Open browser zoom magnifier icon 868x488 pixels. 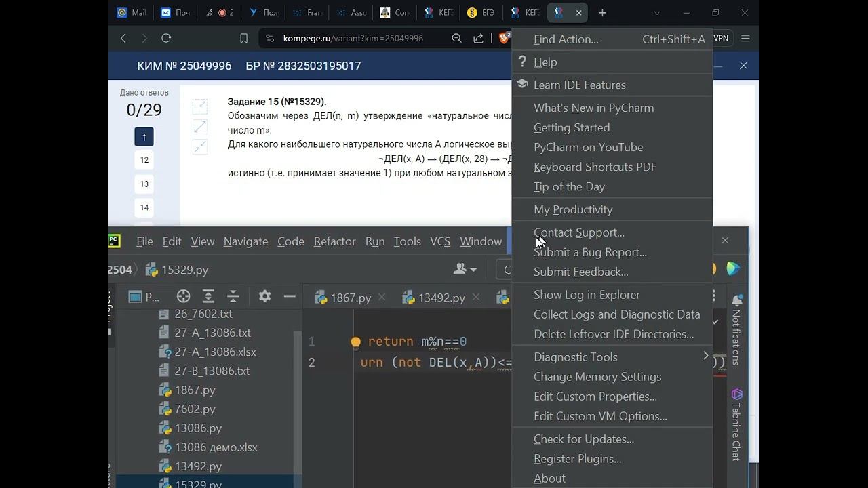click(x=457, y=39)
